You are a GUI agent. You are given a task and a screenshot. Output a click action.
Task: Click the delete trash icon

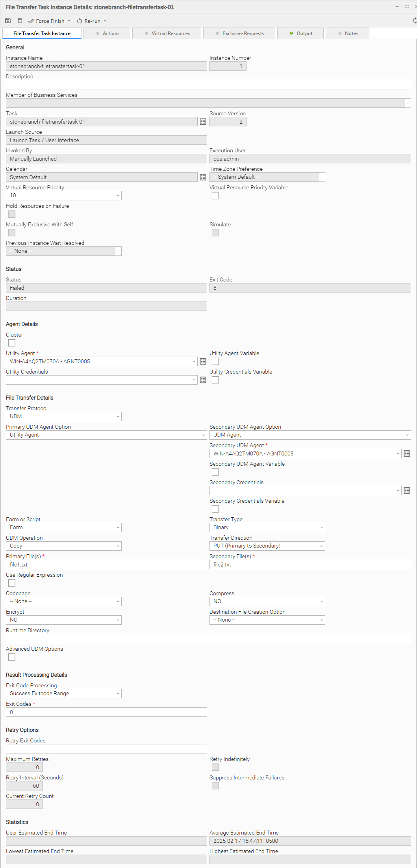tap(20, 21)
